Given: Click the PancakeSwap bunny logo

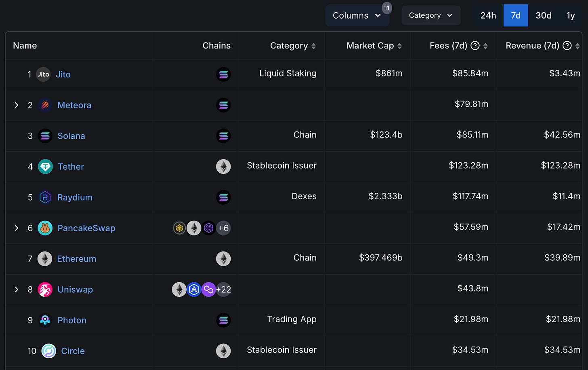Looking at the screenshot, I should click(45, 228).
